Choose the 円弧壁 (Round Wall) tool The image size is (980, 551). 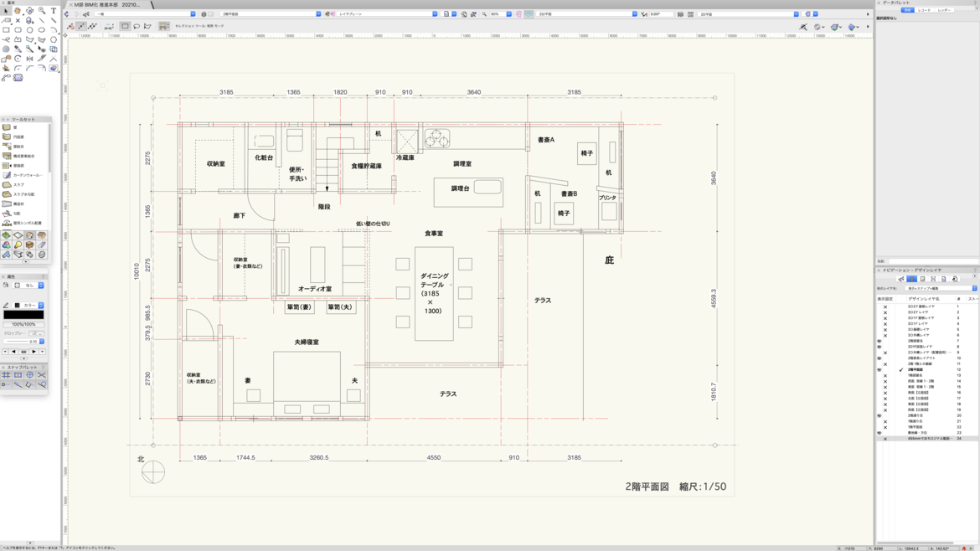(x=18, y=136)
